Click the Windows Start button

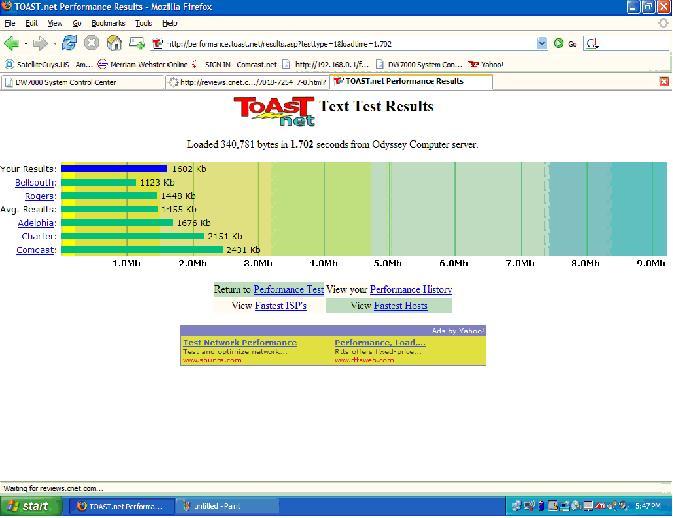click(x=30, y=506)
